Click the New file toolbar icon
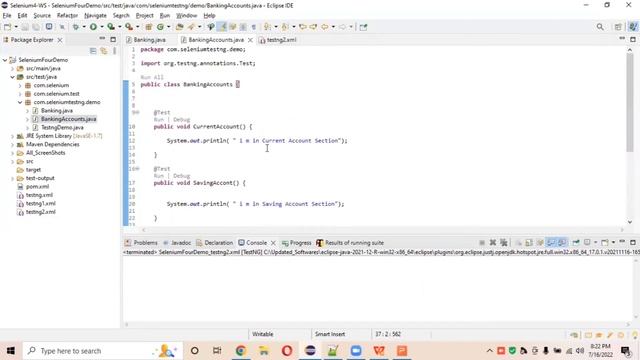This screenshot has height=360, width=640. [x=7, y=27]
